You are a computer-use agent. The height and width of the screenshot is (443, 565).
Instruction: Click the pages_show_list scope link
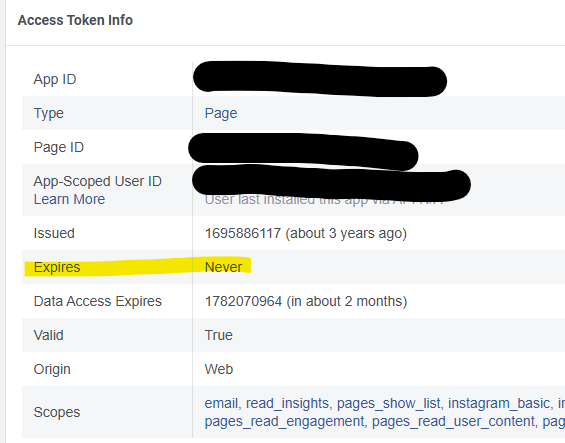pos(388,403)
